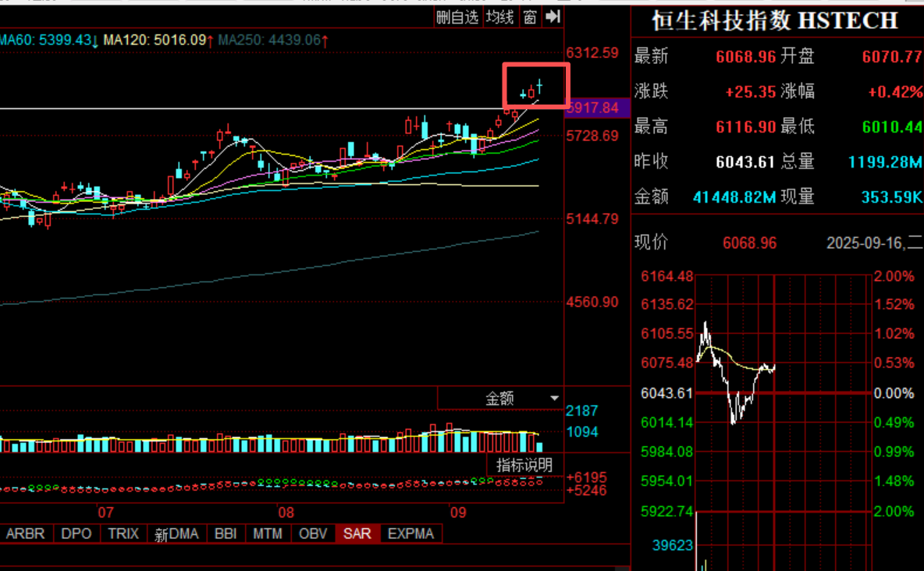Open the MTM indicator tab
The height and width of the screenshot is (571, 924).
pyautogui.click(x=268, y=534)
